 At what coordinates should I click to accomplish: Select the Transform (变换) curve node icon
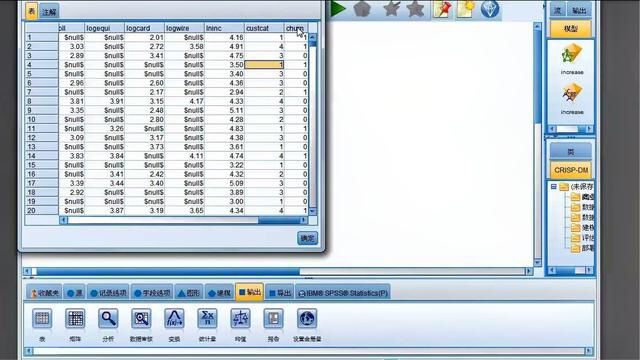pyautogui.click(x=174, y=319)
